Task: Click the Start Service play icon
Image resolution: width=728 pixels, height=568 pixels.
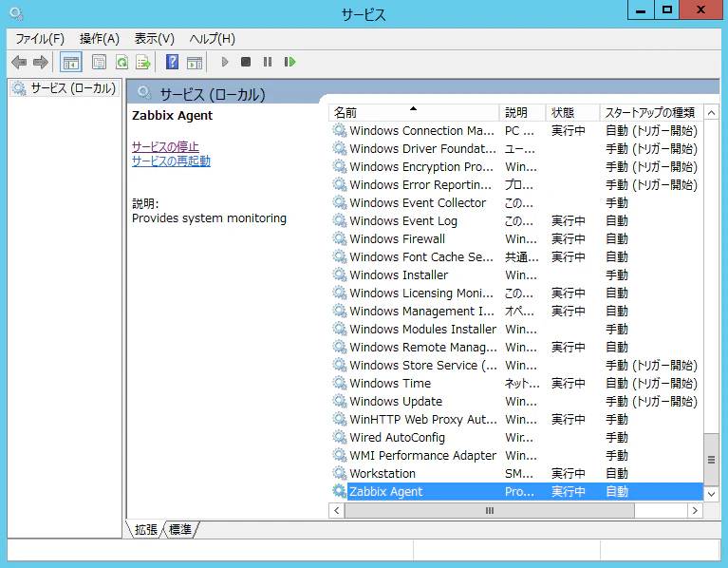Action: pyautogui.click(x=225, y=62)
